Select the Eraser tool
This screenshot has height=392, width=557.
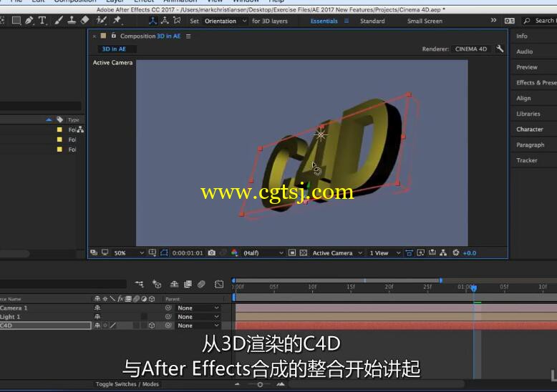[84, 20]
